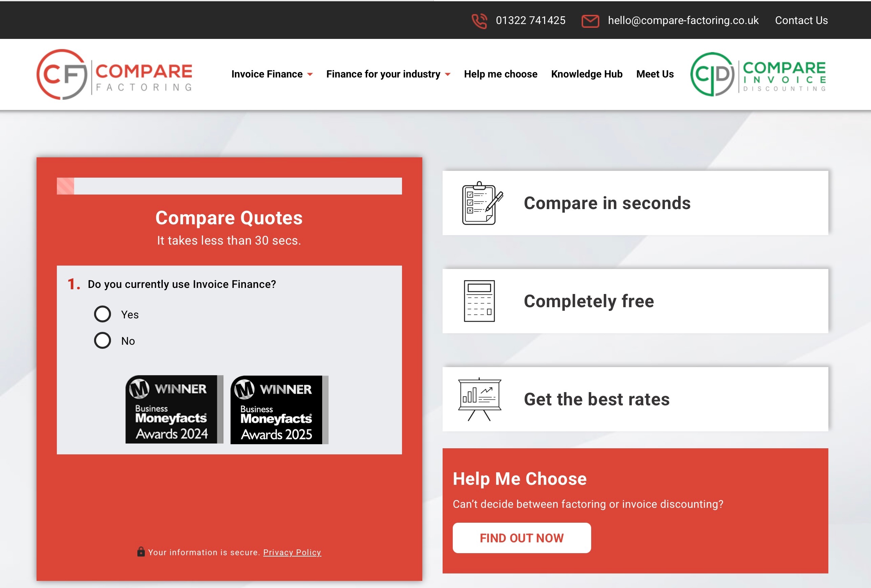Image resolution: width=871 pixels, height=588 pixels.
Task: Open the Help me choose menu item
Action: [x=500, y=74]
